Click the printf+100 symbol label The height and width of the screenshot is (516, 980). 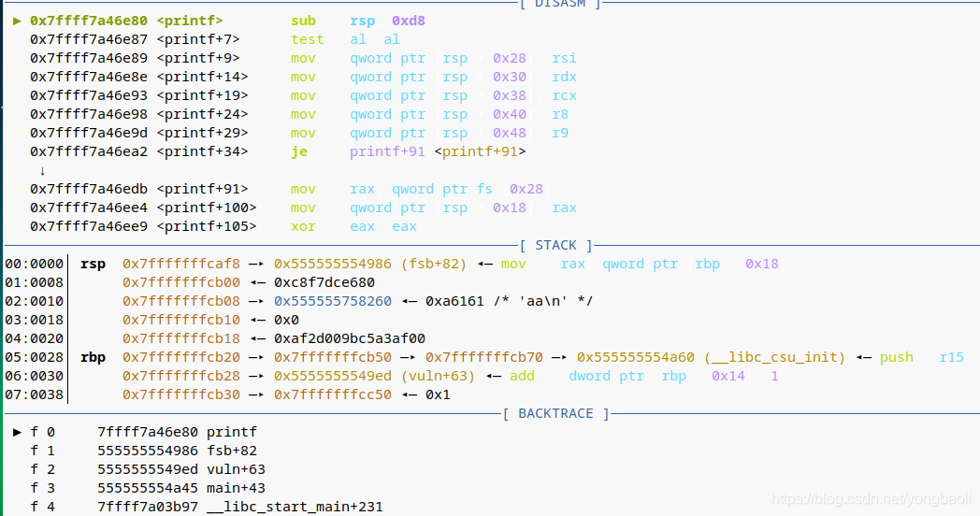point(207,208)
